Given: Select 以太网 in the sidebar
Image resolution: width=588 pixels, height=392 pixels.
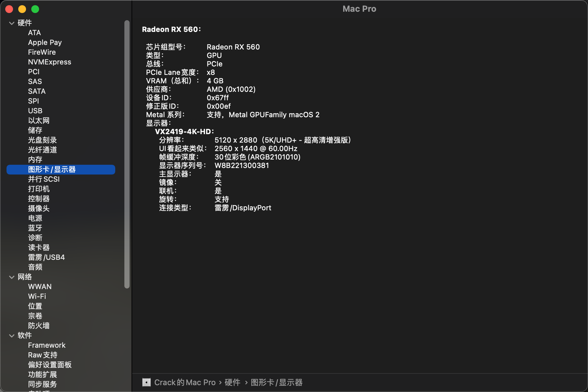Looking at the screenshot, I should click(39, 120).
